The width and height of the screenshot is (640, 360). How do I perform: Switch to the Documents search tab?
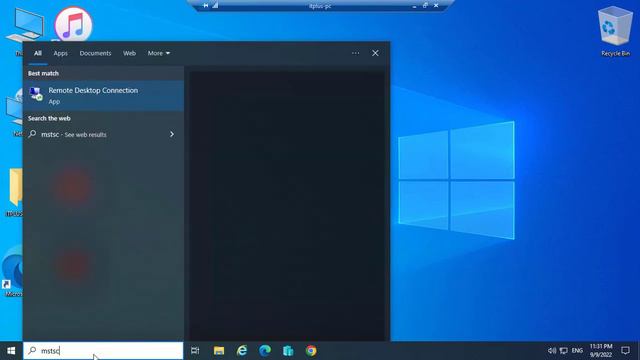[95, 53]
